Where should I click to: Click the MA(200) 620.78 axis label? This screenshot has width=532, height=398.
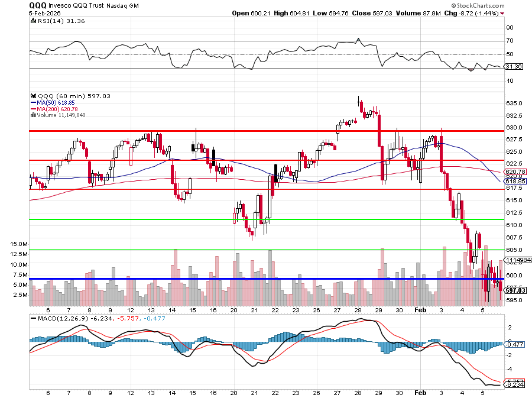coord(512,172)
